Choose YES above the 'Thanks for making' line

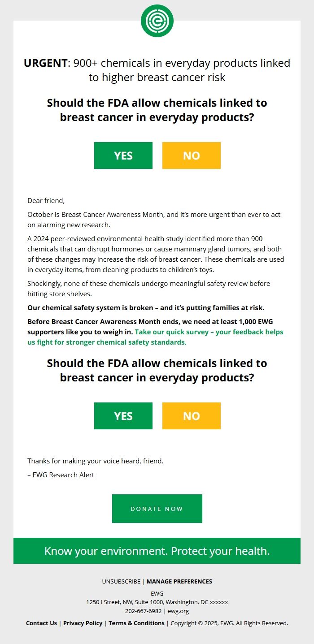click(x=123, y=416)
